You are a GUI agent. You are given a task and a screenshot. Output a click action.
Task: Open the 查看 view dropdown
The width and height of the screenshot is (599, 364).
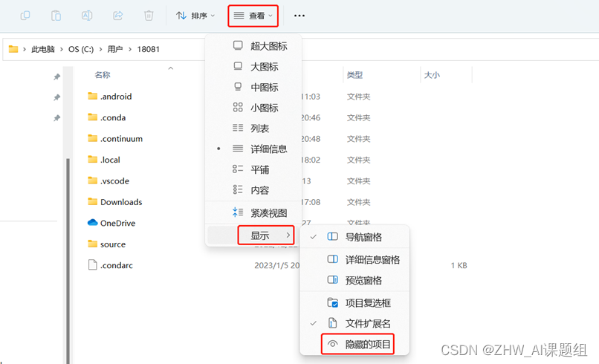pyautogui.click(x=253, y=16)
